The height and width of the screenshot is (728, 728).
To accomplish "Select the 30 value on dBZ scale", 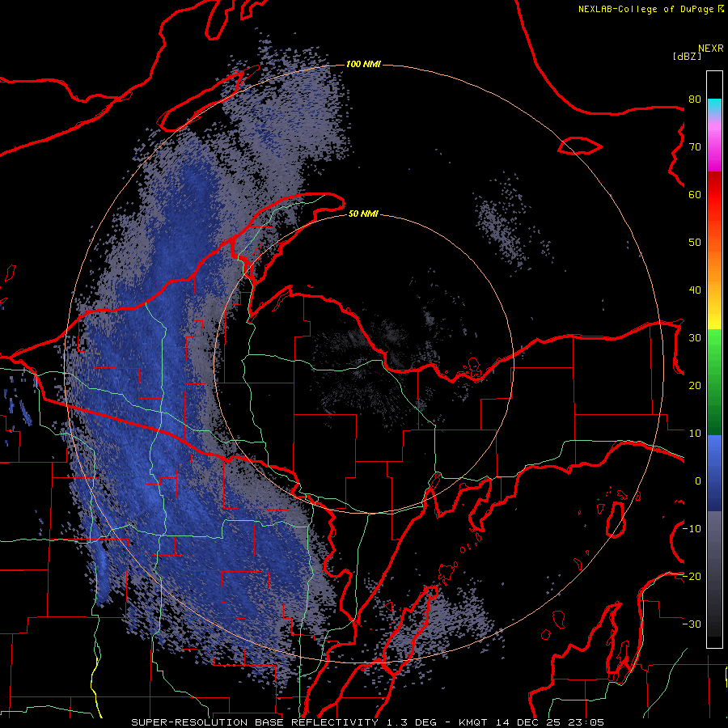I will (695, 338).
